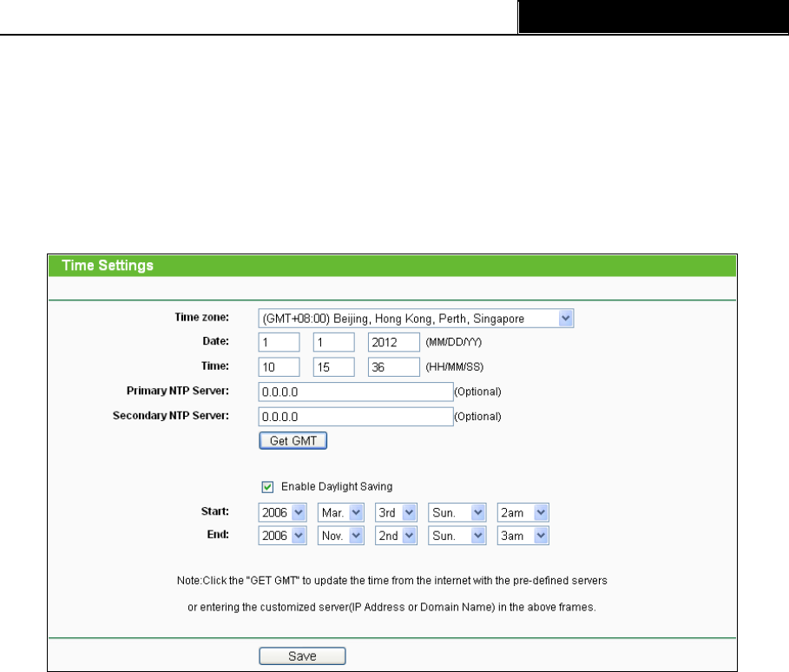
Task: Click the Date label
Action: coord(215,341)
